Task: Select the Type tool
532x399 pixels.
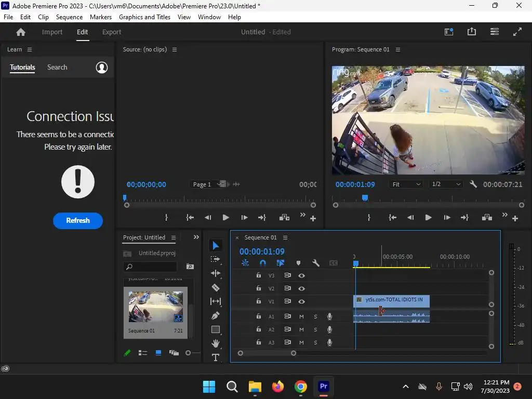Action: coord(216,357)
